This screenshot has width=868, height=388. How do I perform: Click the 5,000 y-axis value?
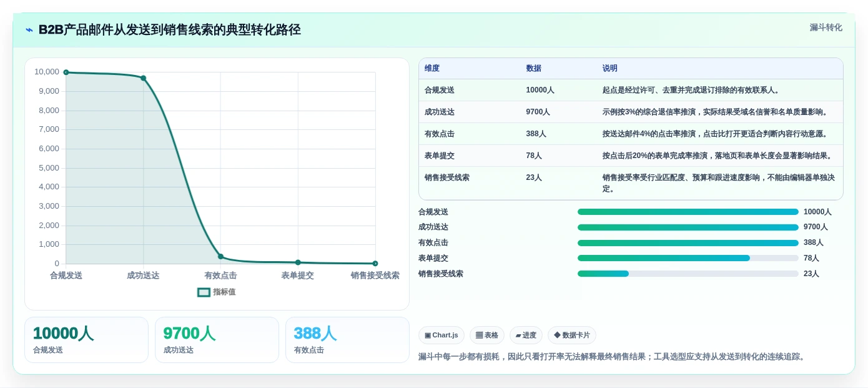49,168
